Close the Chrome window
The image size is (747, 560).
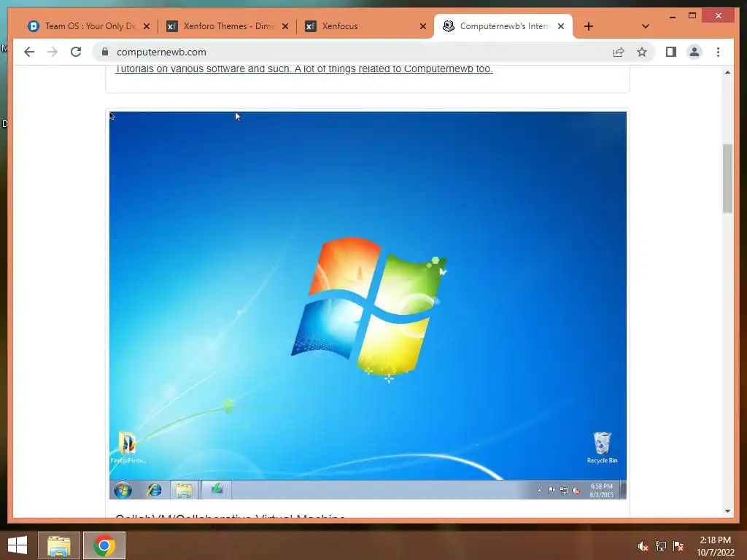click(x=719, y=16)
